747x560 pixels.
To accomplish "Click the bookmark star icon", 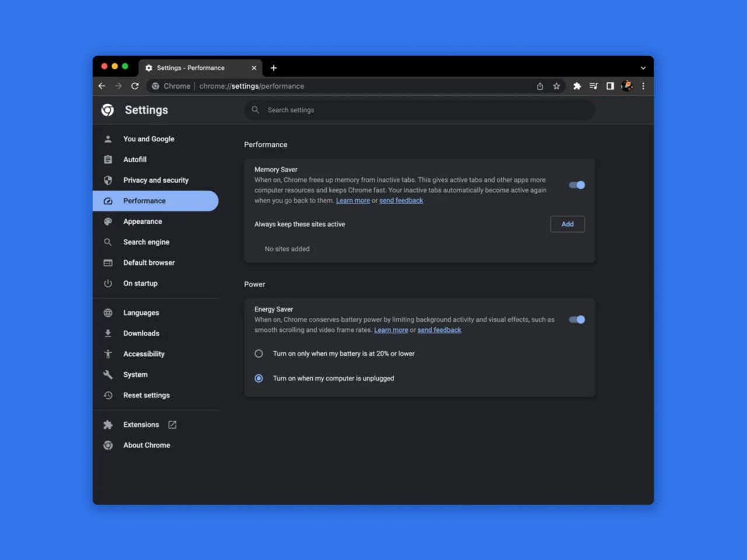I will pyautogui.click(x=557, y=86).
